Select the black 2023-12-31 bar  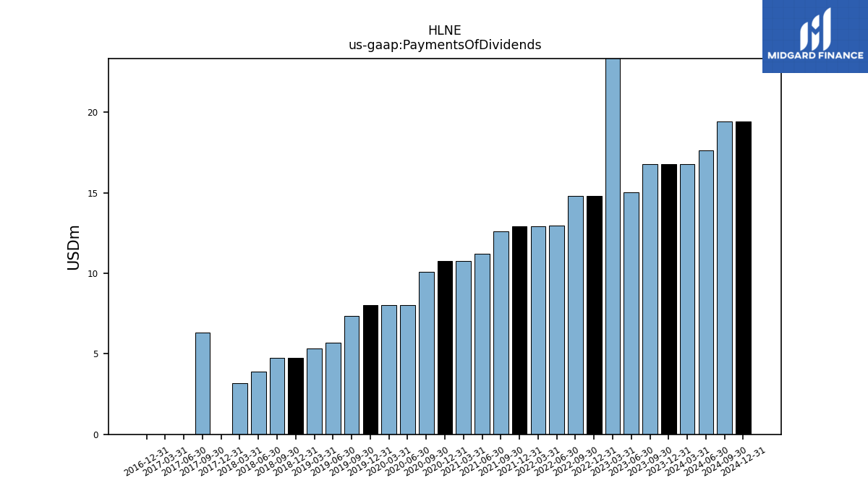pos(668,299)
